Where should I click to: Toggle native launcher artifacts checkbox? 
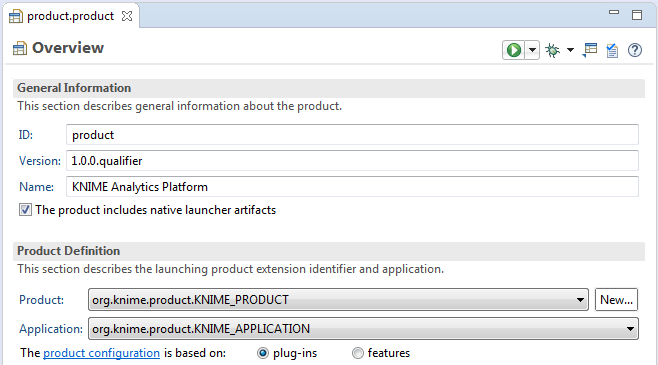point(25,210)
